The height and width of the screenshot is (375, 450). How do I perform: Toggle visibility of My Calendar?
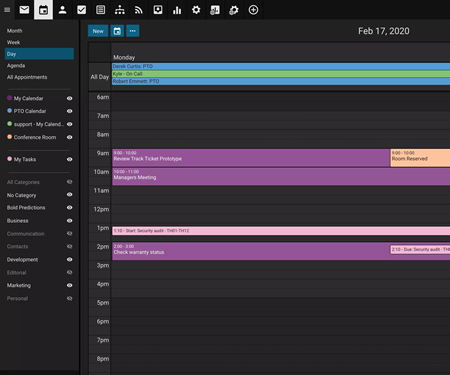[x=69, y=98]
